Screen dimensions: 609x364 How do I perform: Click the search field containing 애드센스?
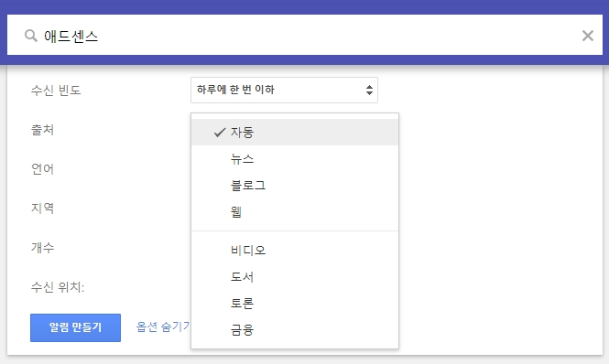(305, 35)
